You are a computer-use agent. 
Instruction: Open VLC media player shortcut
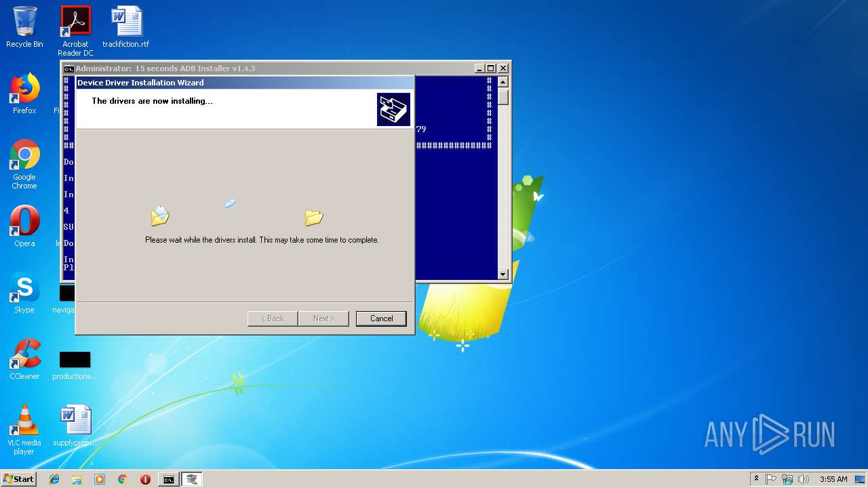point(24,430)
